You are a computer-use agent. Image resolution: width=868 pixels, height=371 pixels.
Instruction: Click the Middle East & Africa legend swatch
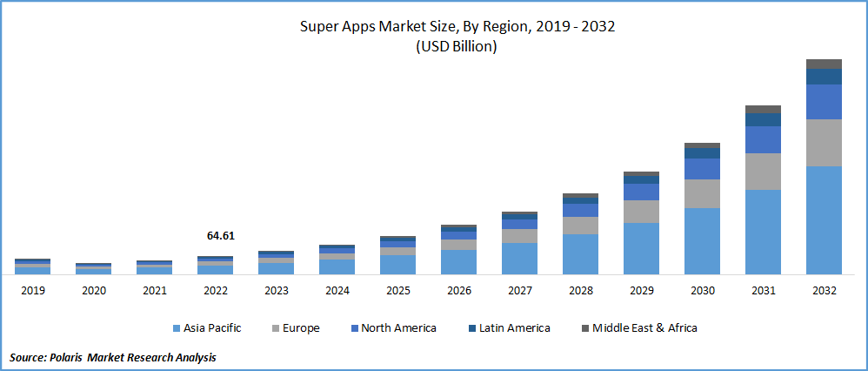pyautogui.click(x=584, y=328)
